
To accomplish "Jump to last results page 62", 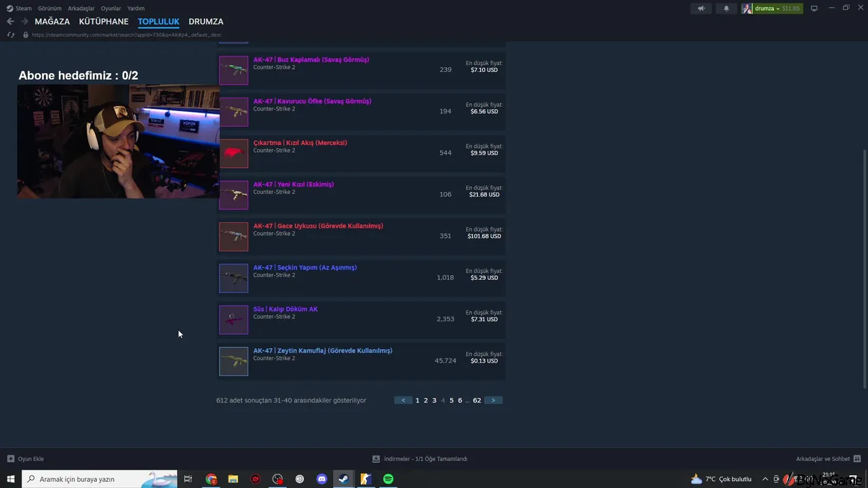I will coord(477,401).
